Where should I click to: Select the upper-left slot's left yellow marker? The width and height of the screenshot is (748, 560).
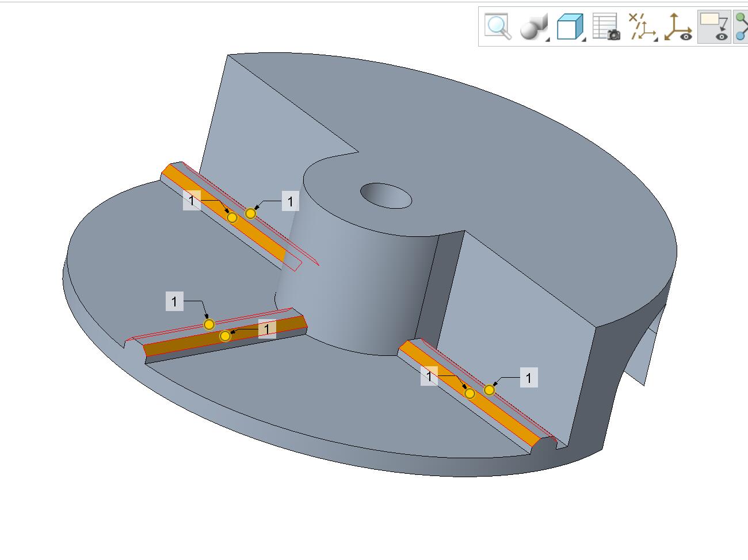232,217
